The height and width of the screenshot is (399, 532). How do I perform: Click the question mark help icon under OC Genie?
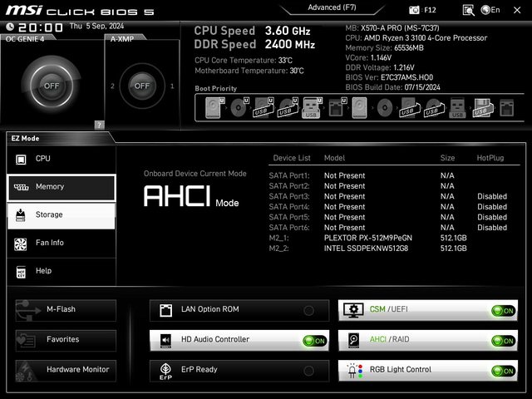coord(99,125)
